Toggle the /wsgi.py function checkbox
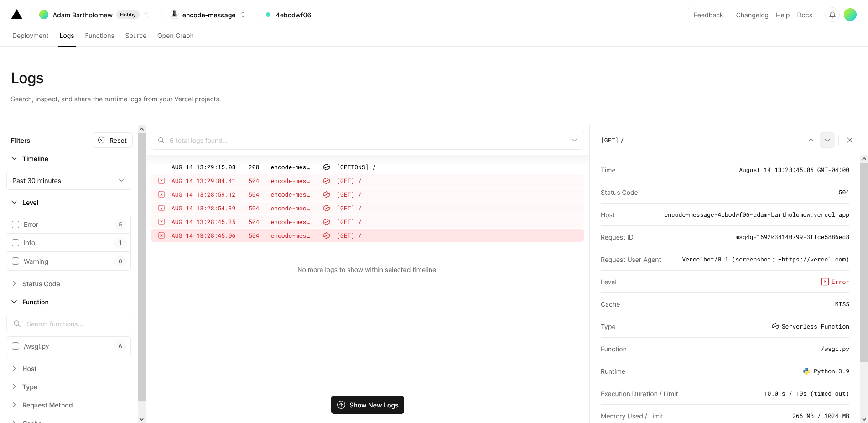 [16, 346]
